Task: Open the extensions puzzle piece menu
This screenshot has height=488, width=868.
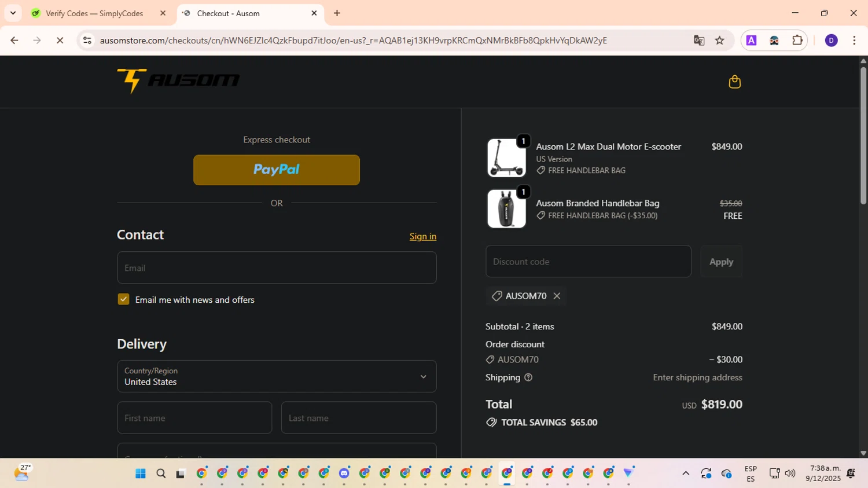Action: [x=797, y=41]
